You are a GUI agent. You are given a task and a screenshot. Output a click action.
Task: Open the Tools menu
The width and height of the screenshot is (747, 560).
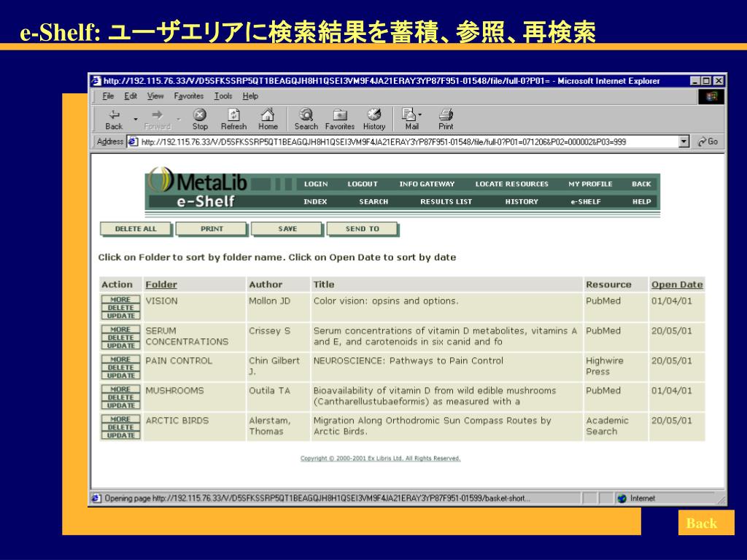tap(223, 96)
